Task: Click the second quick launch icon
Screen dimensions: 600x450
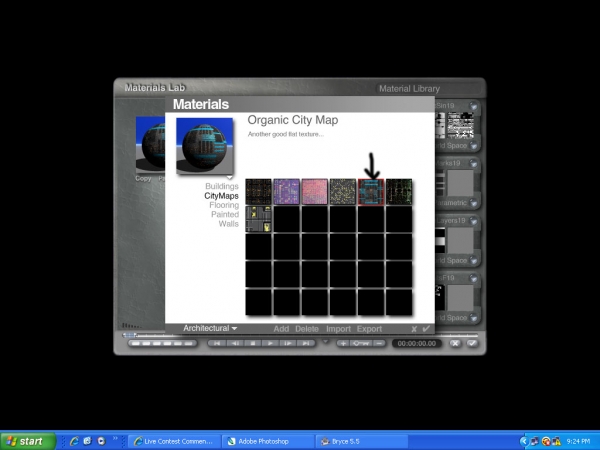Action: (x=88, y=441)
